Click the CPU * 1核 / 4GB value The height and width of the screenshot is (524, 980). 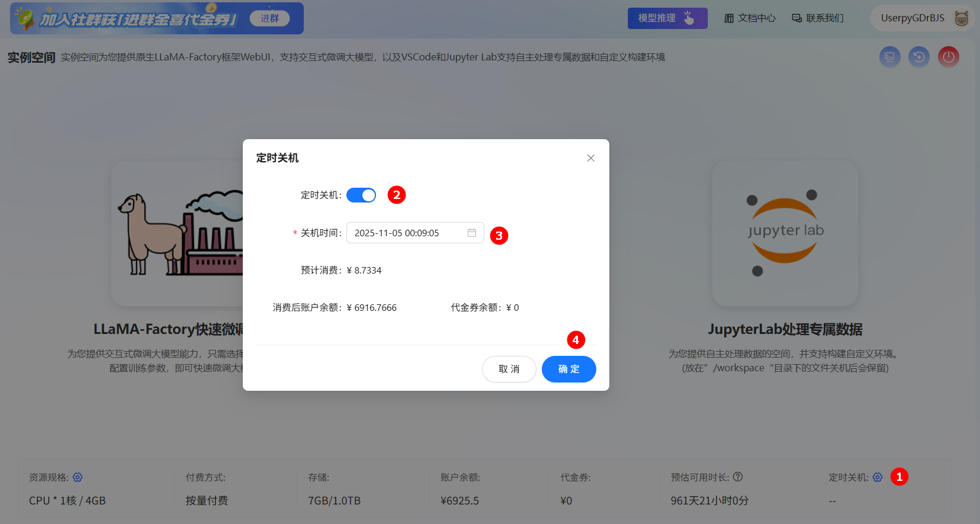(x=68, y=501)
